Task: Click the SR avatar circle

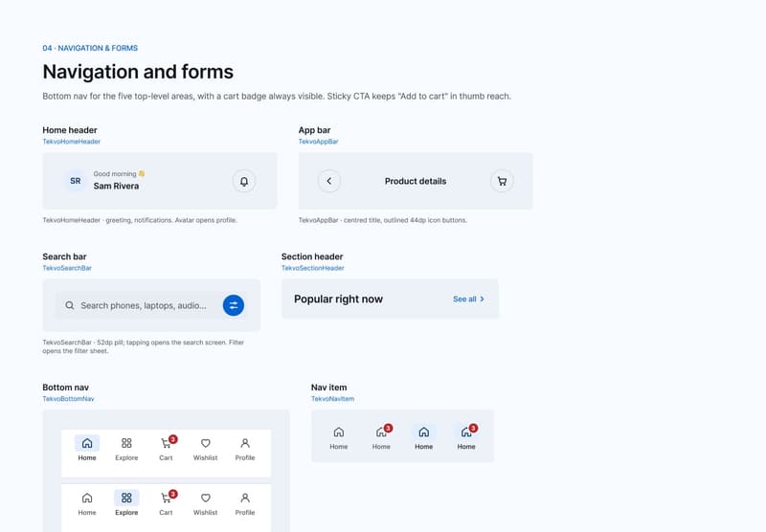Action: (76, 181)
